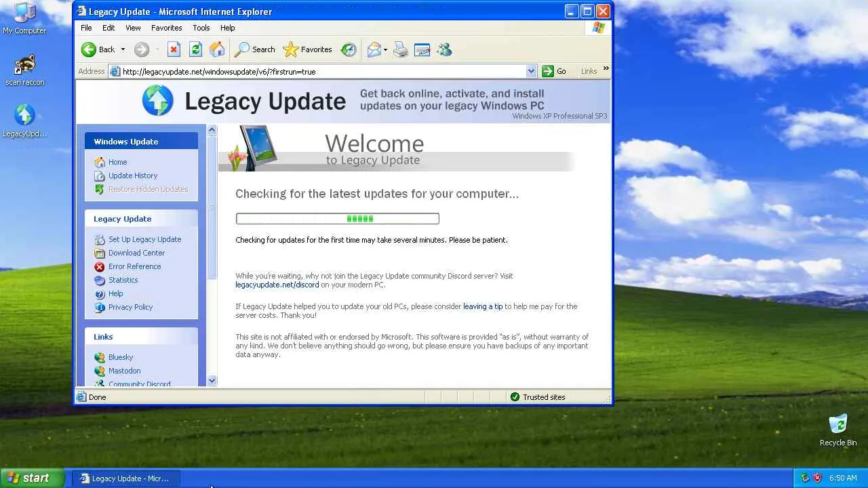Viewport: 868px width, 488px height.
Task: Click the sidebar scrollbar thumb
Action: (212, 207)
